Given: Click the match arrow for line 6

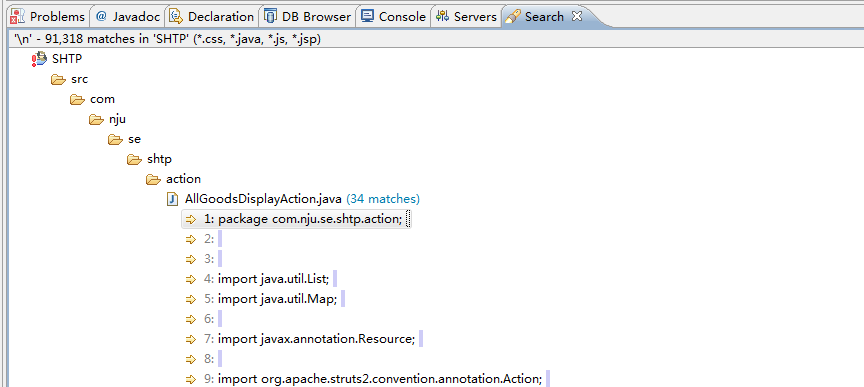Looking at the screenshot, I should (191, 319).
